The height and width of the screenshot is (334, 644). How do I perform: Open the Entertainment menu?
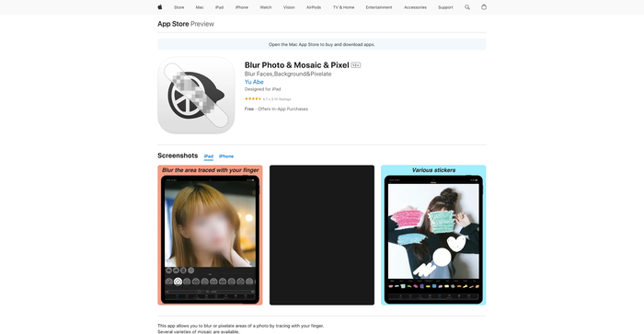click(x=379, y=7)
